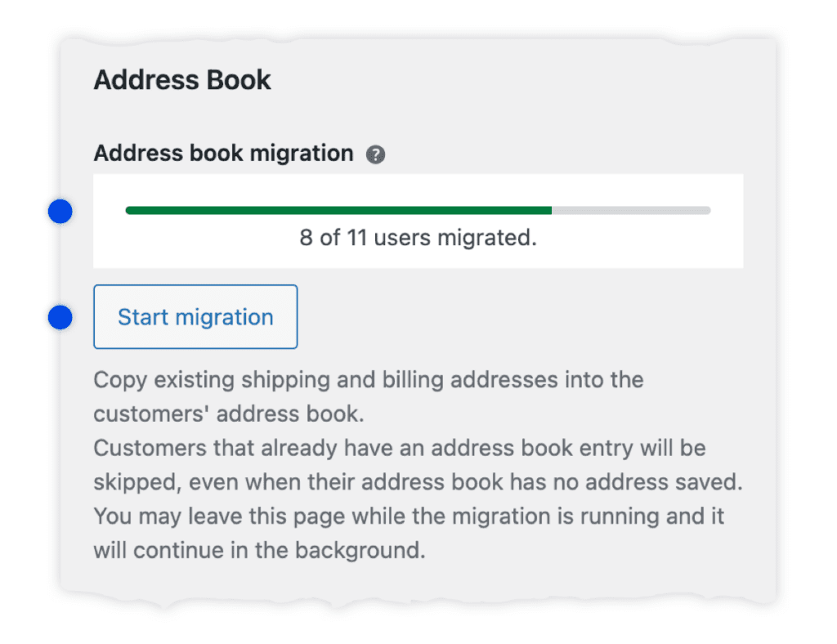Click the text 8 of 11 users migrated
This screenshot has width=837, height=644.
tap(418, 238)
